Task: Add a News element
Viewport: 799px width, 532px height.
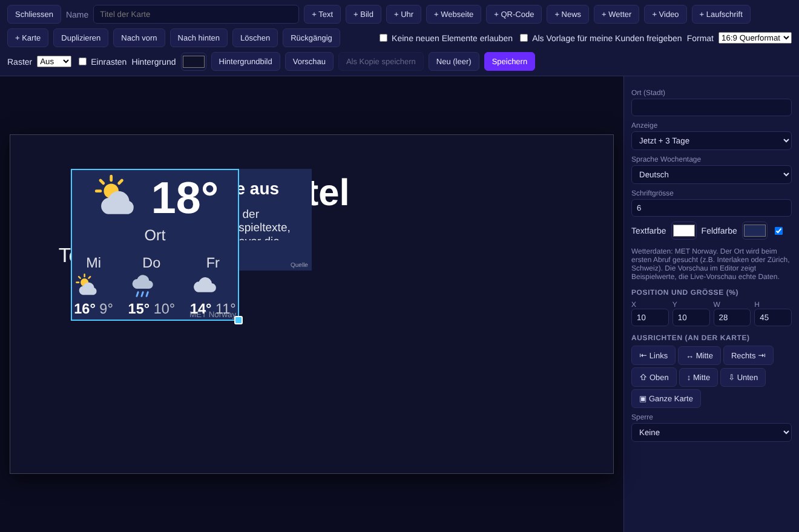Action: (568, 15)
